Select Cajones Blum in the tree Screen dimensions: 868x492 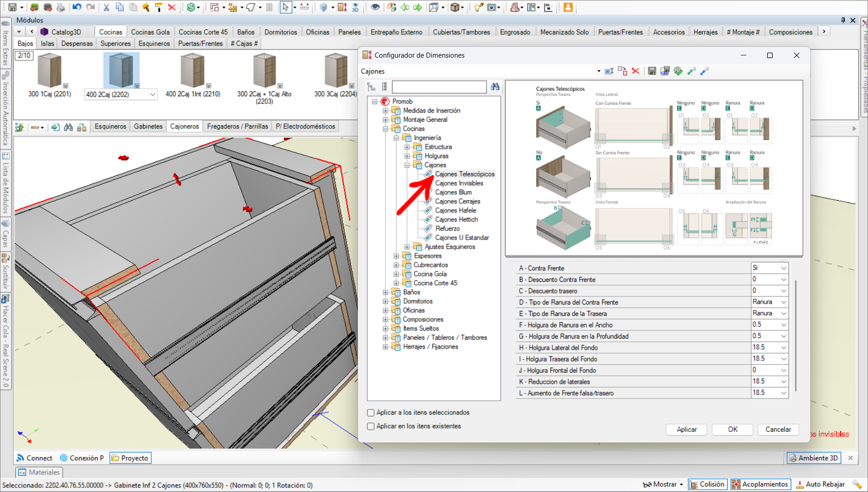(x=453, y=192)
